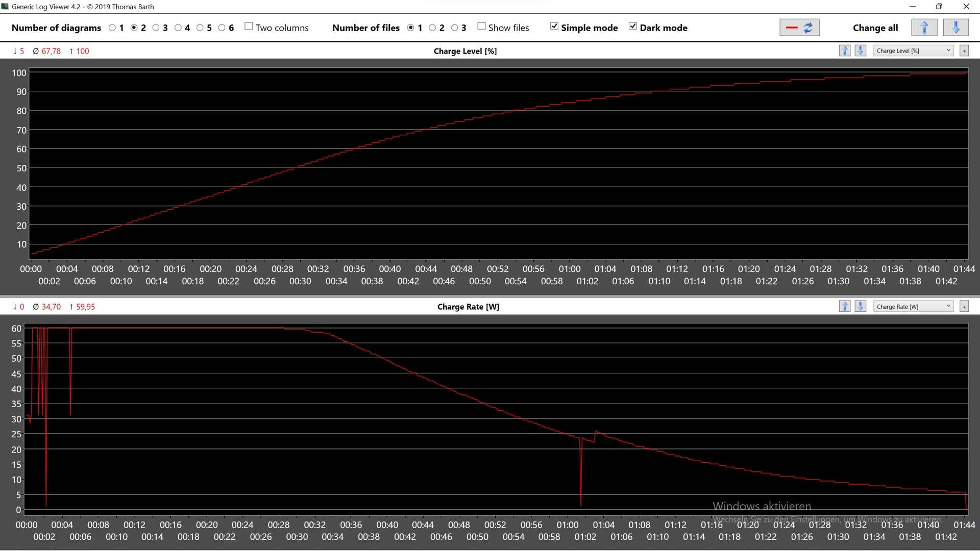The image size is (980, 551).
Task: Click Change all up arrow button
Action: coord(924,28)
